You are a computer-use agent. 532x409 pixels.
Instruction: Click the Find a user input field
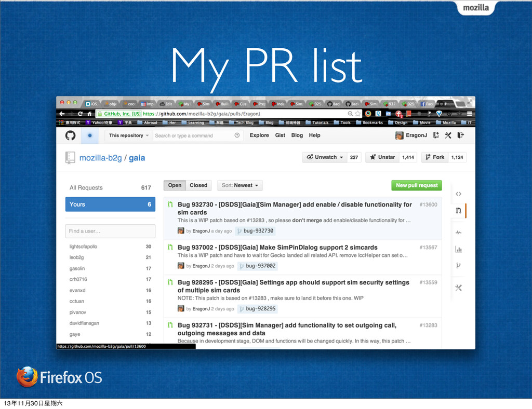[110, 231]
